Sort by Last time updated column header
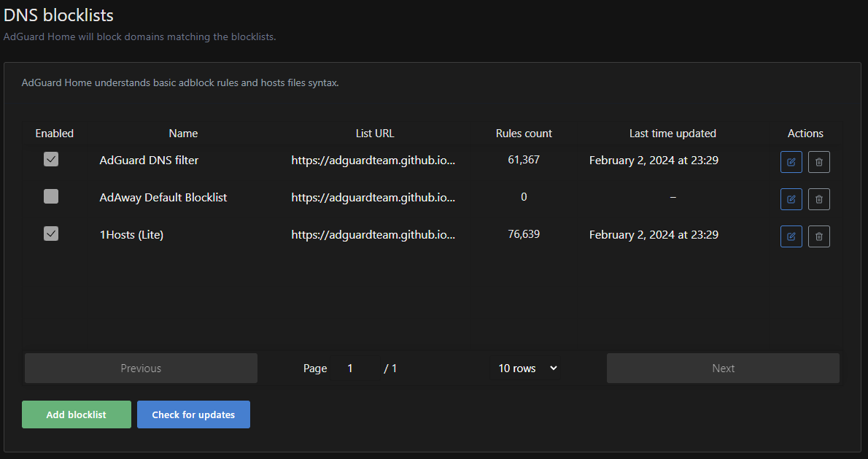 pos(673,134)
